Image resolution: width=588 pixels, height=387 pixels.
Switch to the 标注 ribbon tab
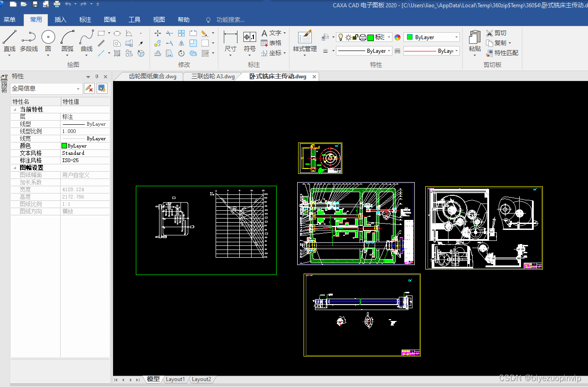(x=85, y=20)
